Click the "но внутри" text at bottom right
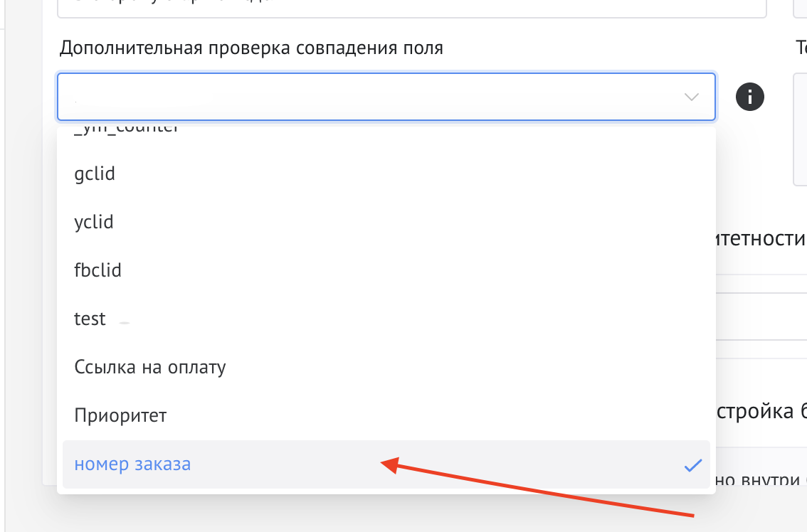807x532 pixels. point(760,480)
